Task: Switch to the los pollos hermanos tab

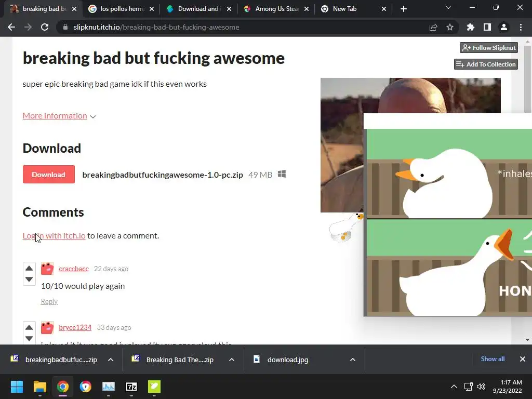Action: (x=117, y=9)
